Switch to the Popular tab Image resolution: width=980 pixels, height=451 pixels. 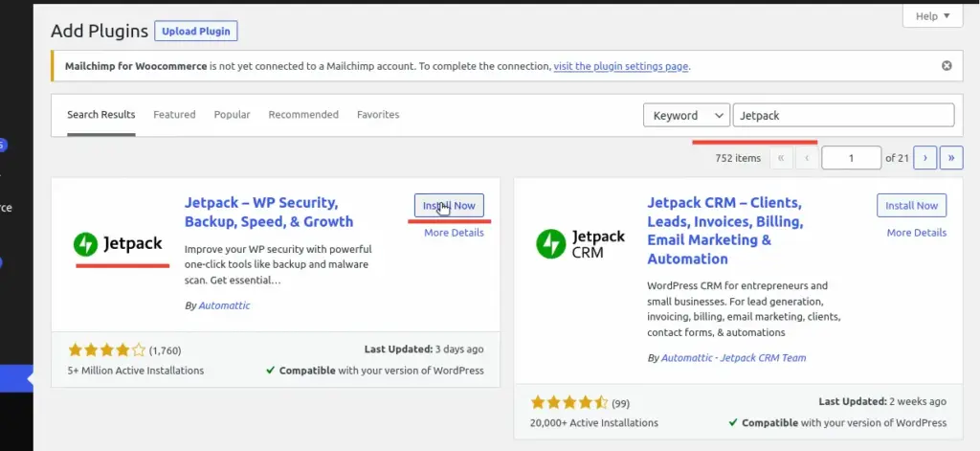click(x=232, y=115)
